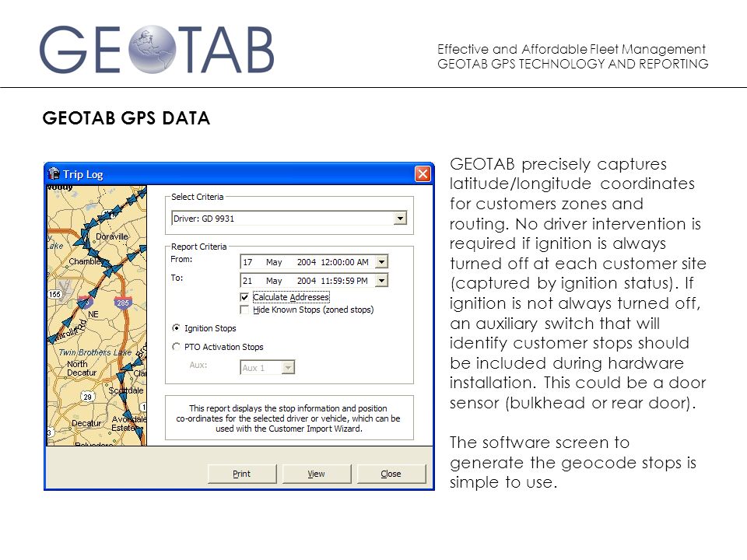The image size is (747, 560).
Task: Click the report description text box
Action: click(289, 418)
